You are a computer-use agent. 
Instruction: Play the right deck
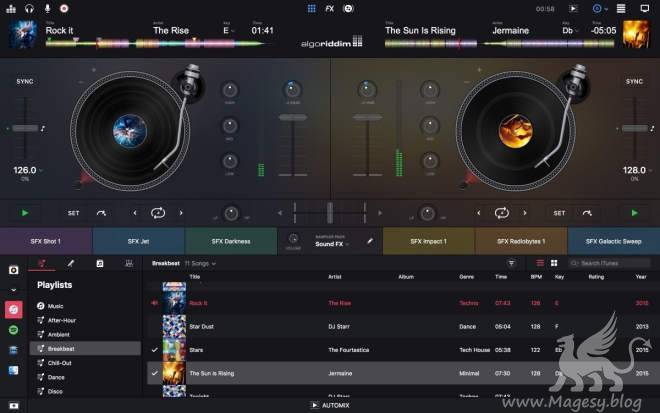tap(634, 213)
